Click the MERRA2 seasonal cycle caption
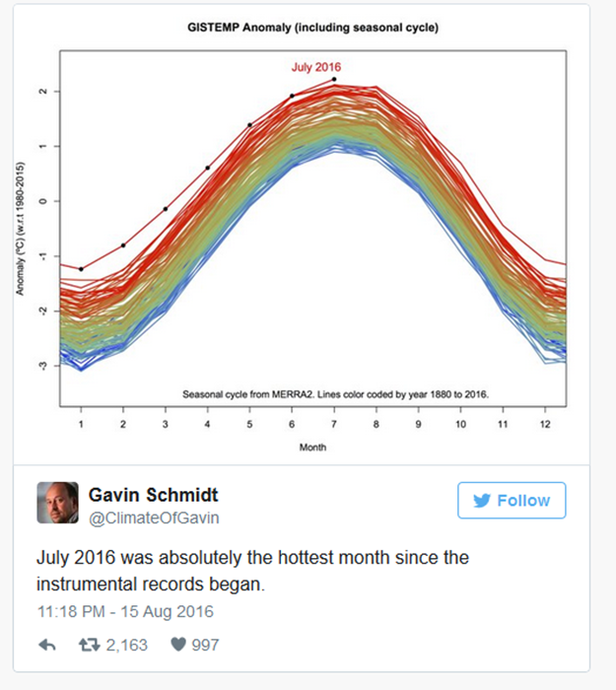The height and width of the screenshot is (690, 616). (335, 393)
